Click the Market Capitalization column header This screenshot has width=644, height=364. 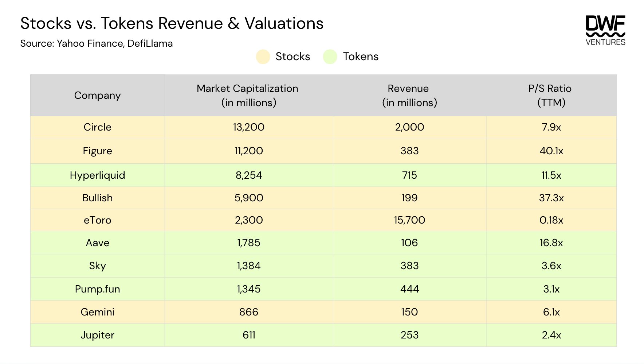coord(248,96)
